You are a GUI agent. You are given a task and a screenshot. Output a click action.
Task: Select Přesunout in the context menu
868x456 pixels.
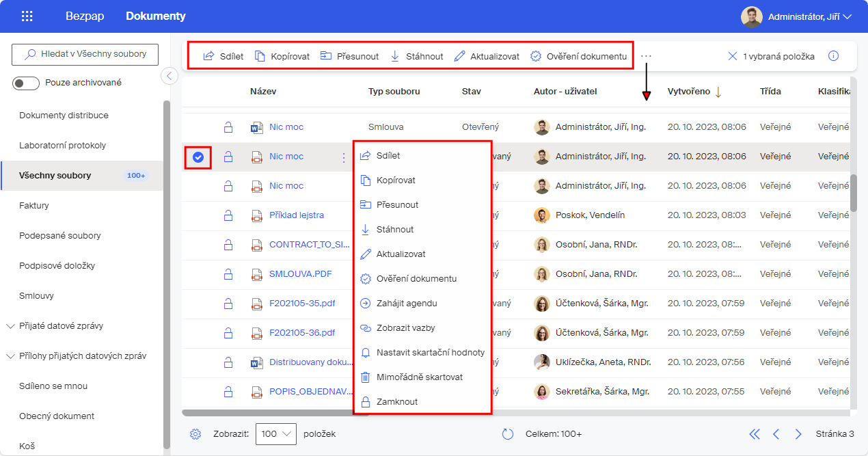[422, 205]
